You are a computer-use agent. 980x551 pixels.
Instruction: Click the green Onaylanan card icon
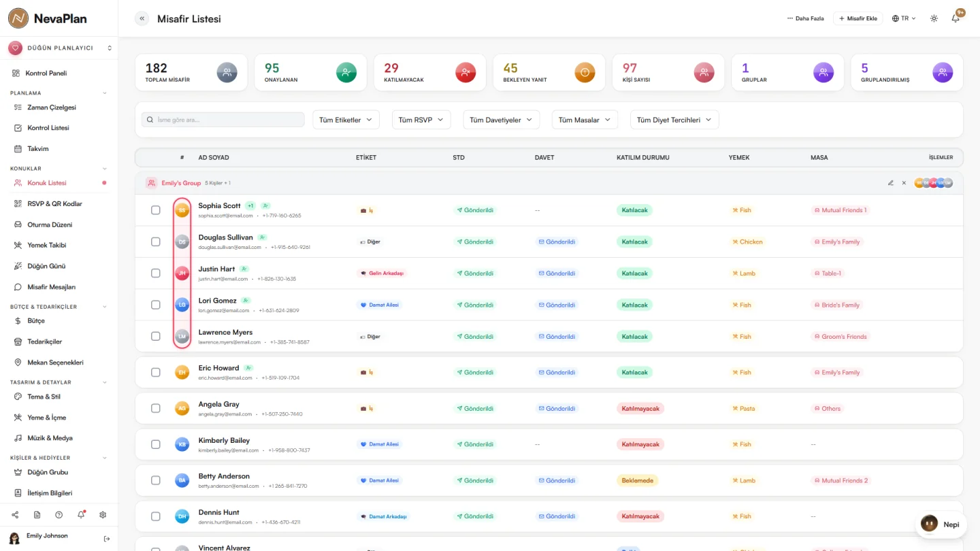pos(346,72)
